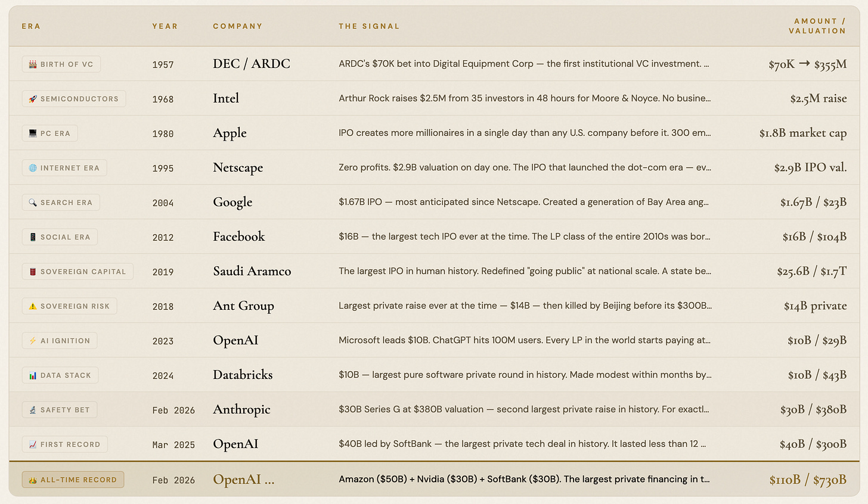Open the Microsoft leads $10B signal text
Viewport: 868px width, 504px height.
(x=525, y=340)
